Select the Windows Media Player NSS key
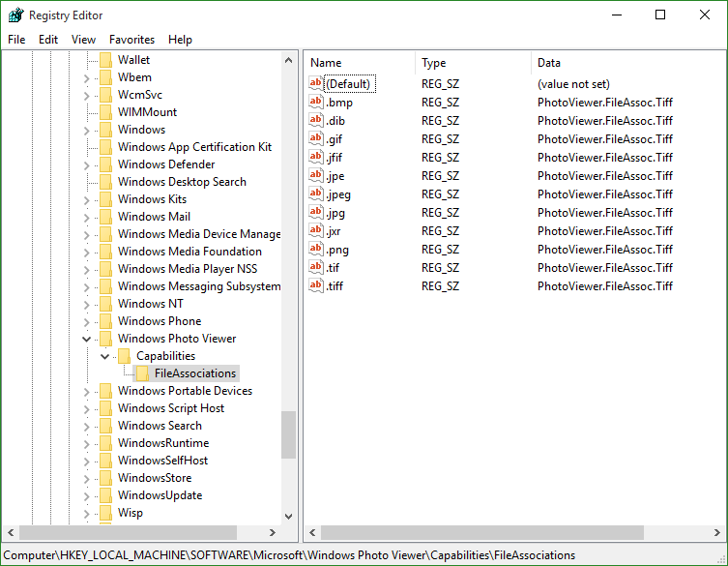728x566 pixels. (x=188, y=269)
